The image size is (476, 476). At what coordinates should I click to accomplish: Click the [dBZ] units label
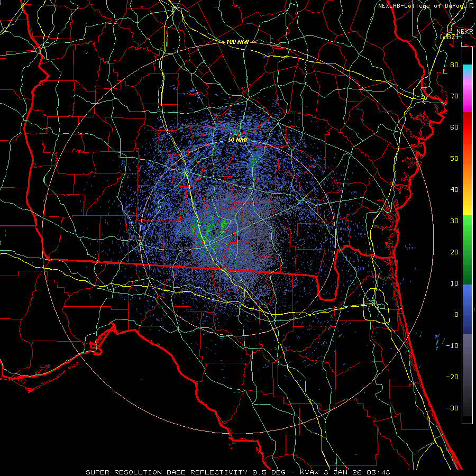pyautogui.click(x=449, y=36)
